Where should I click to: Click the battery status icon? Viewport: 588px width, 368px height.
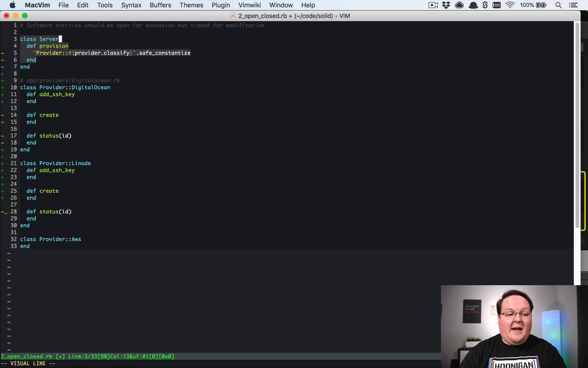[x=541, y=5]
